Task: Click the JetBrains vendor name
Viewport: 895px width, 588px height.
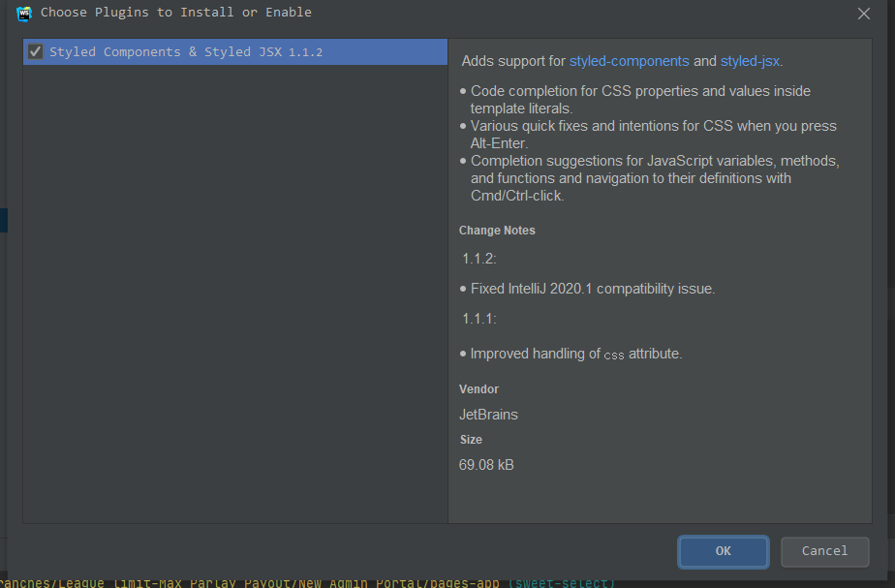Action: click(x=488, y=415)
